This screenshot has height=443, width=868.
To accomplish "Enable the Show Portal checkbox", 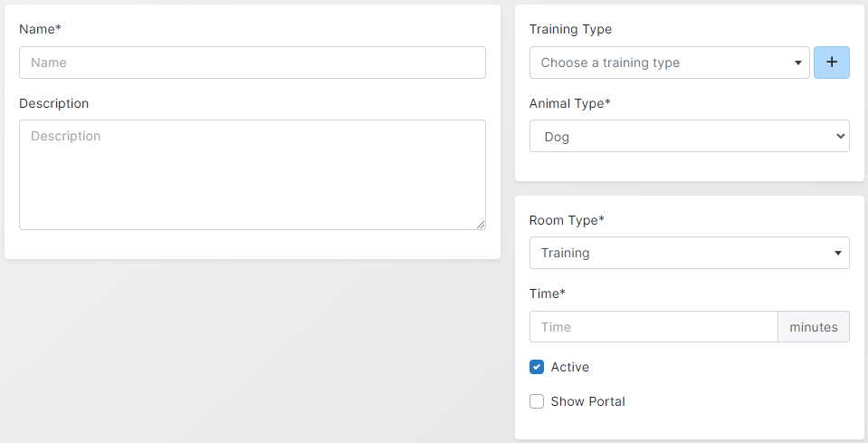I will tap(537, 401).
